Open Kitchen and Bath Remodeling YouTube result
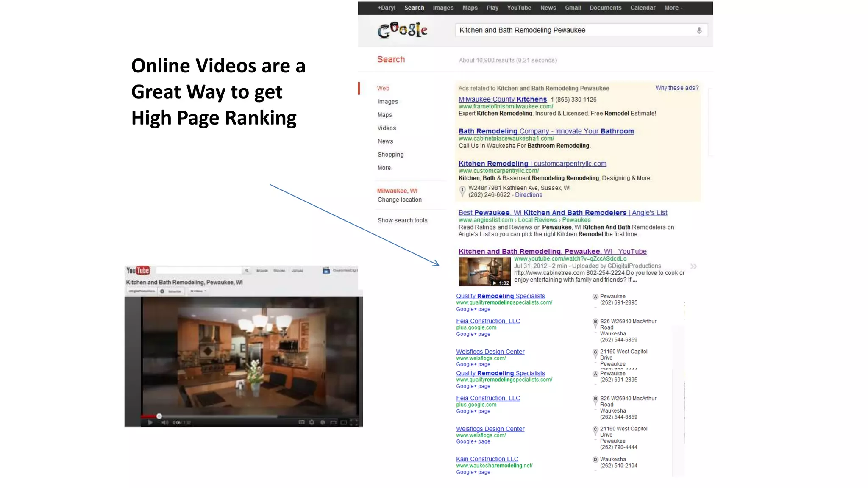 (552, 251)
